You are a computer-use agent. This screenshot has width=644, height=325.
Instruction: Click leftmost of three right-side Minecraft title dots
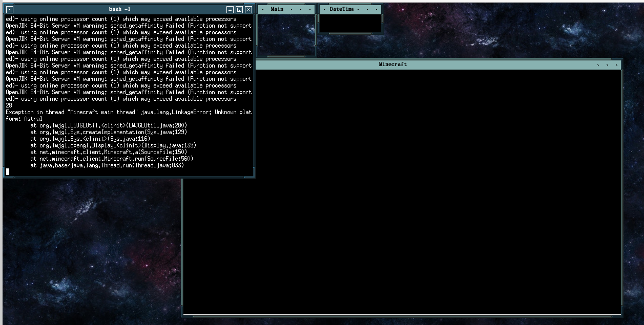[598, 65]
